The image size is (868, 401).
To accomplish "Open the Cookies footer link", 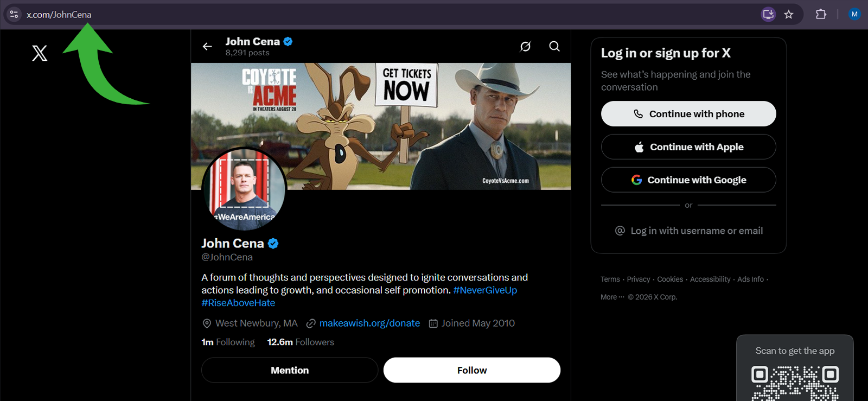I will coord(670,279).
